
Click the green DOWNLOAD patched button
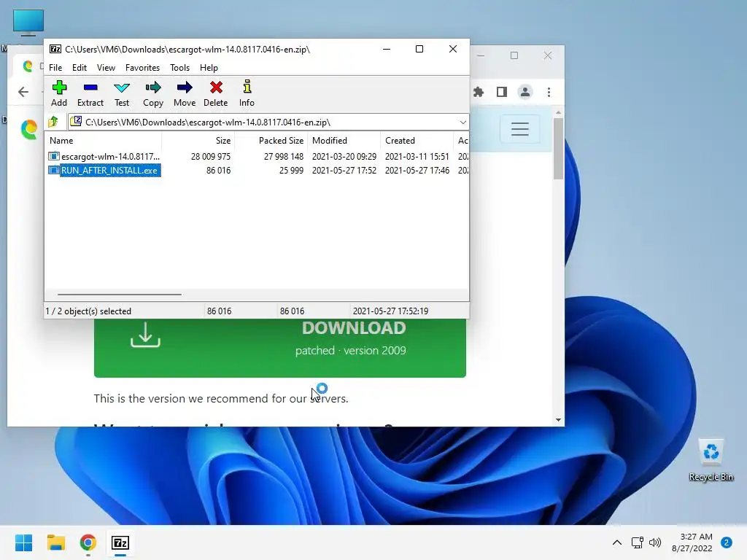click(279, 348)
